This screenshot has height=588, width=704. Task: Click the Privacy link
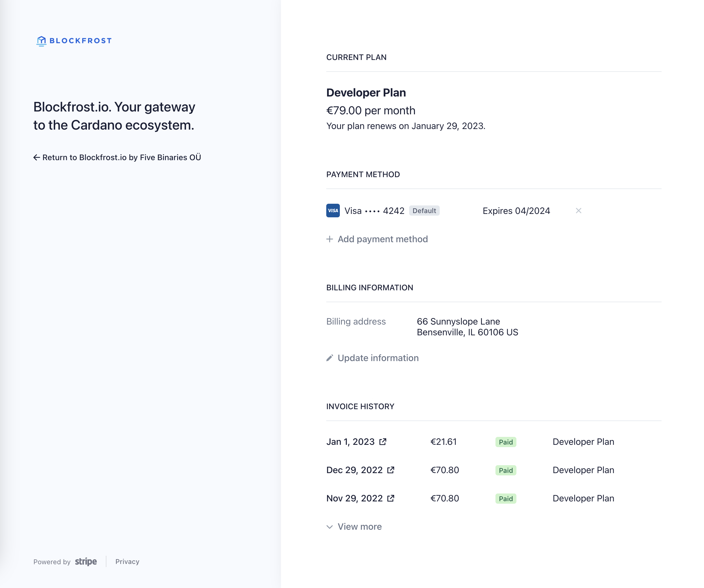(127, 561)
